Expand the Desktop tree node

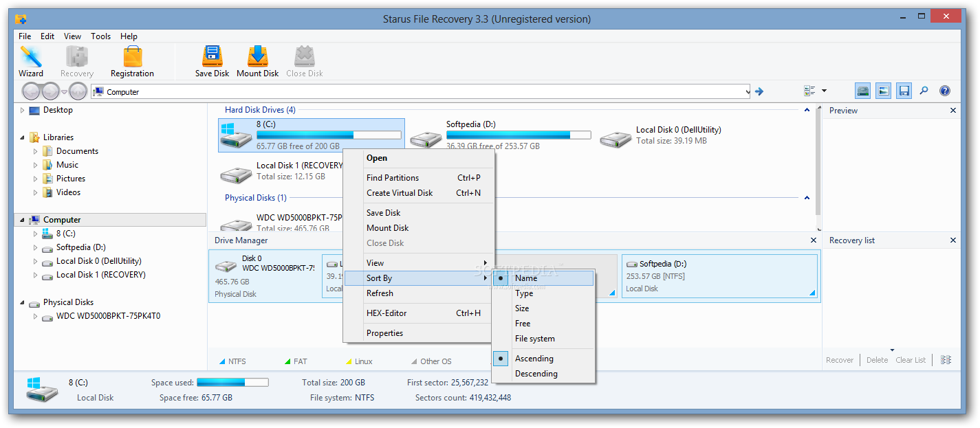22,110
